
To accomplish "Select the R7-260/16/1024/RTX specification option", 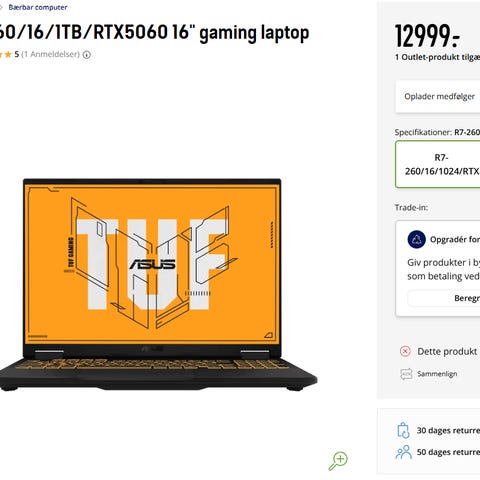I will point(437,164).
